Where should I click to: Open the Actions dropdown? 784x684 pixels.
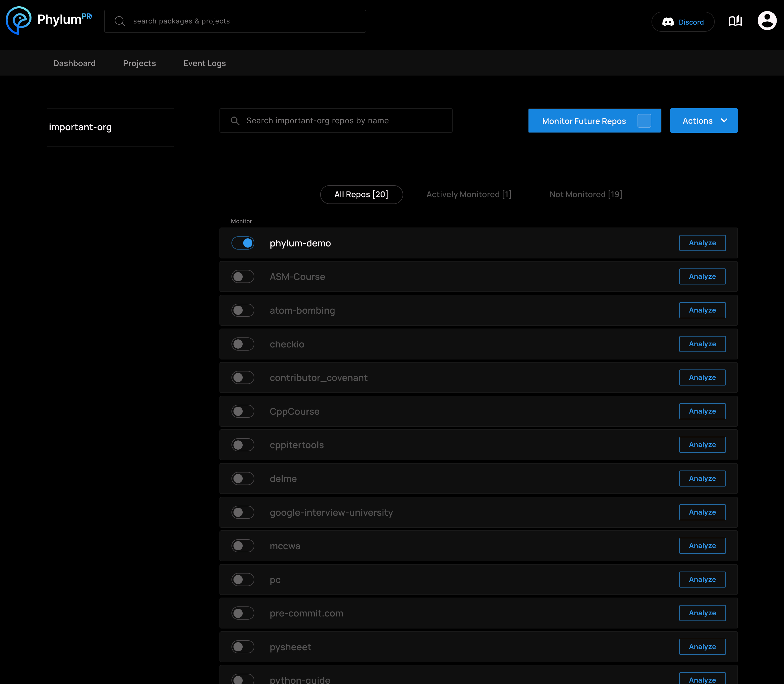click(x=704, y=120)
